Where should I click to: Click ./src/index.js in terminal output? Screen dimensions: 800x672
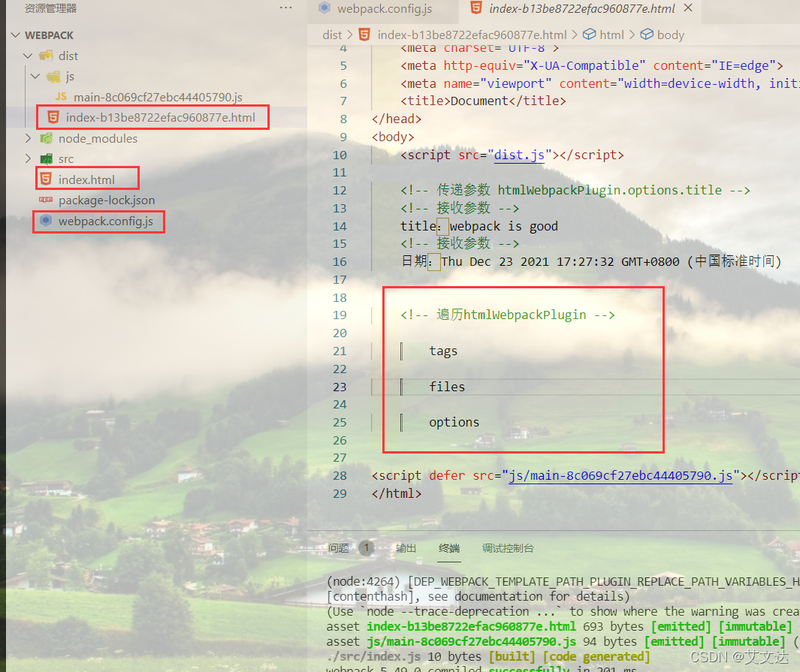pos(373,656)
